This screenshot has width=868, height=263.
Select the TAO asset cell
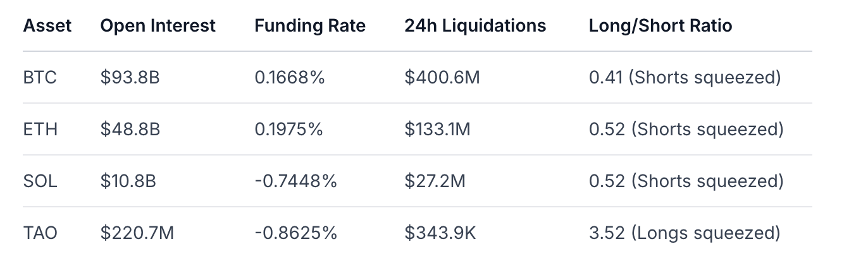40,233
